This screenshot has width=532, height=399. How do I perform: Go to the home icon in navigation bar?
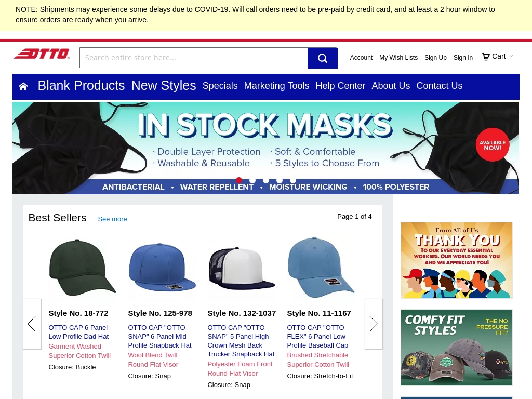tap(23, 86)
